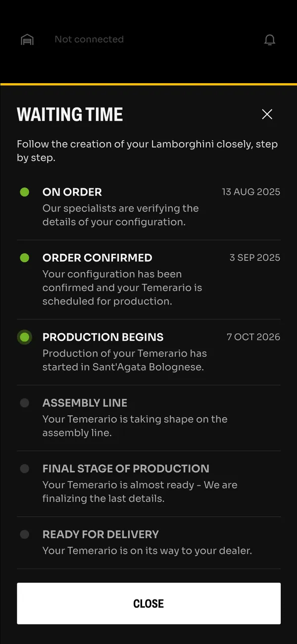Tap the 7 OCT 2026 date
Viewport: 297px width, 644px height.
253,337
